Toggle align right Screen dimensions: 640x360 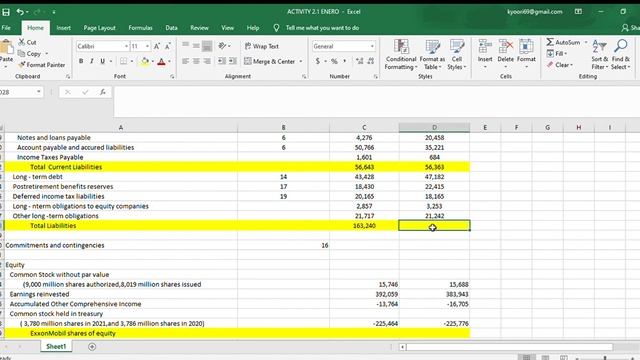[x=207, y=61]
